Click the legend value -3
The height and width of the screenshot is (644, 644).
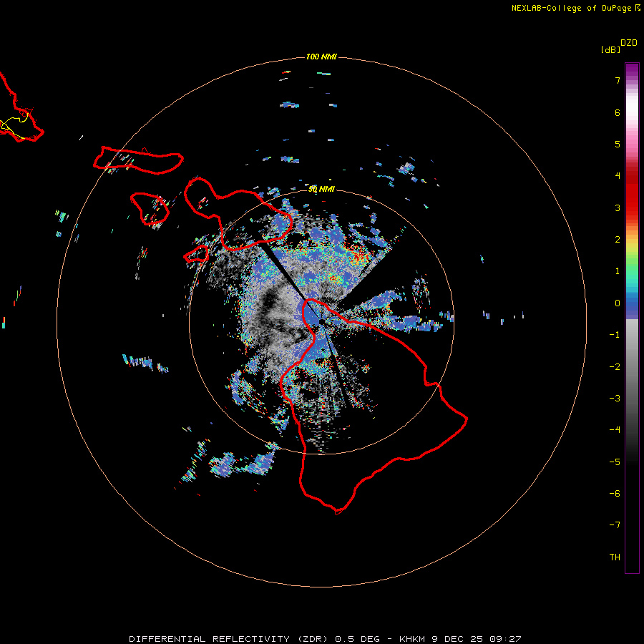pyautogui.click(x=615, y=399)
